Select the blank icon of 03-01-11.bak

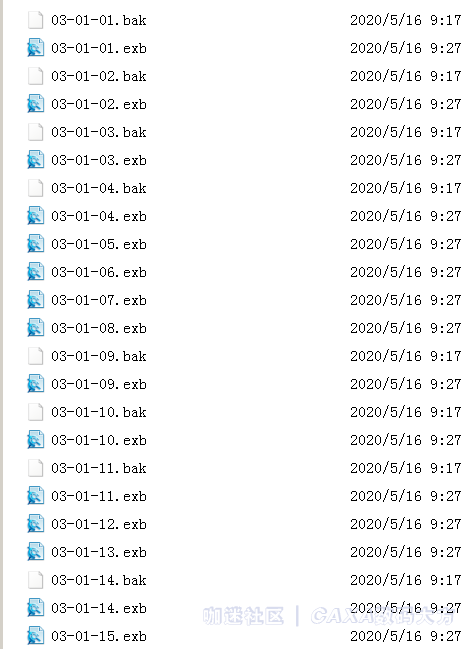(x=36, y=468)
